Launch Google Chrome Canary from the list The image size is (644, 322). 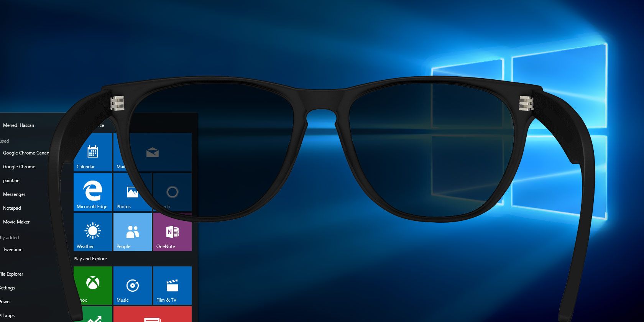tap(26, 153)
